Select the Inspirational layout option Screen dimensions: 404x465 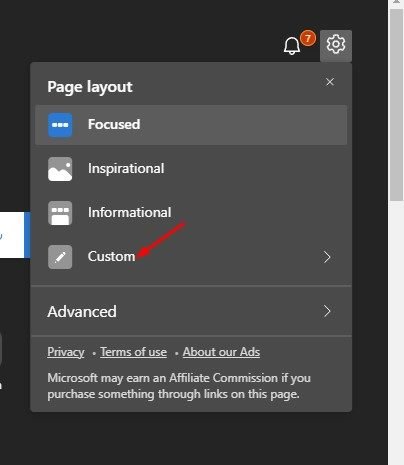pos(191,169)
